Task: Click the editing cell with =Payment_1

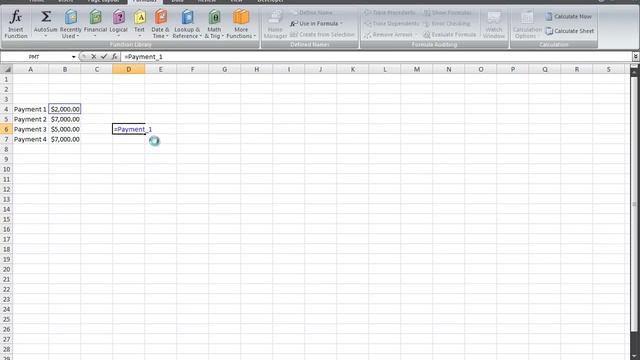Action: click(129, 129)
